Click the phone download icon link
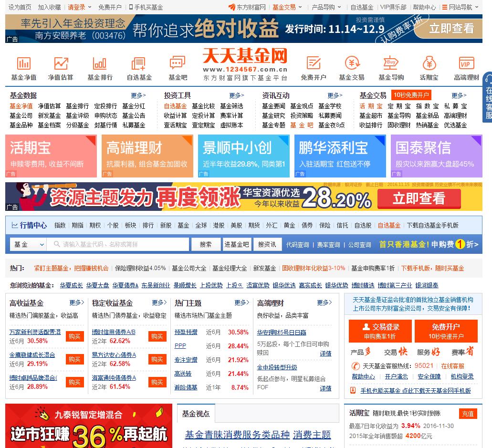Screen dimensions: 492x448 (353, 390)
